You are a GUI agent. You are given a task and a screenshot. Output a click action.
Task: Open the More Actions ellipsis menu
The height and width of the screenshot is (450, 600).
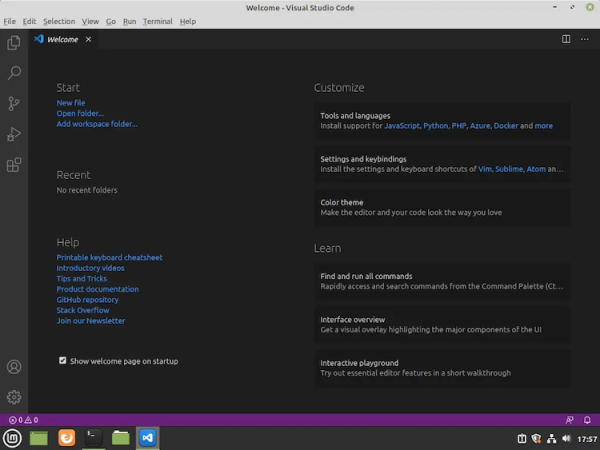585,39
